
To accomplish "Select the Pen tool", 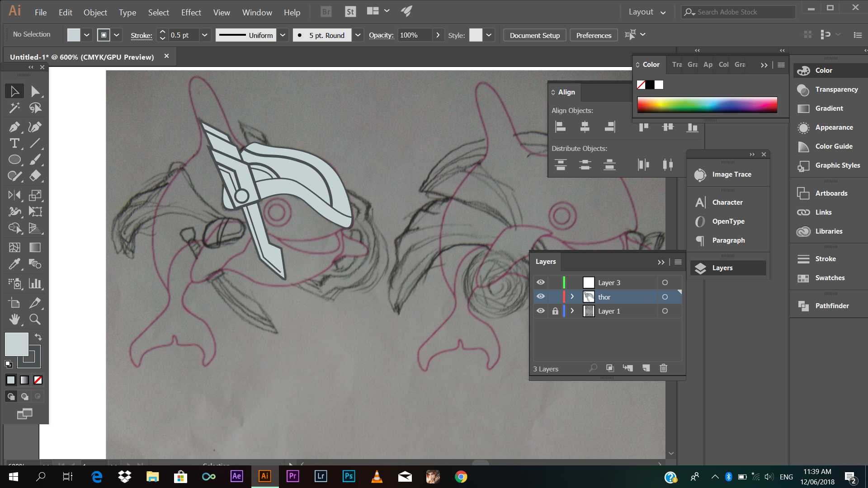I will 14,127.
